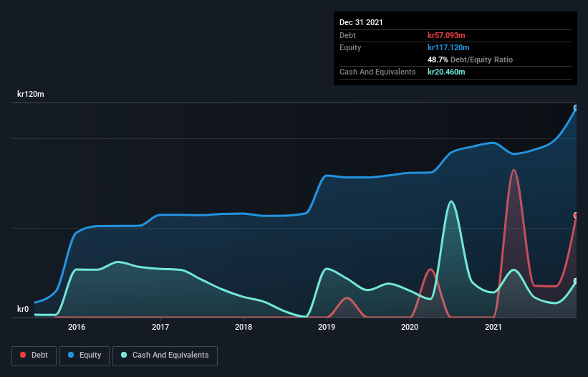This screenshot has height=377, width=588.
Task: Click the 2016 x-axis label
Action: (x=77, y=327)
